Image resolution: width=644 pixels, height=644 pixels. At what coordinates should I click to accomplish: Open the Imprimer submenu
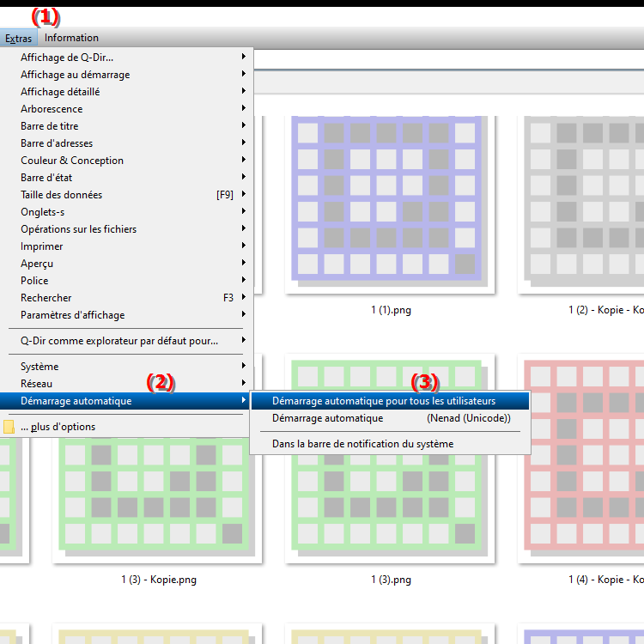coord(126,246)
